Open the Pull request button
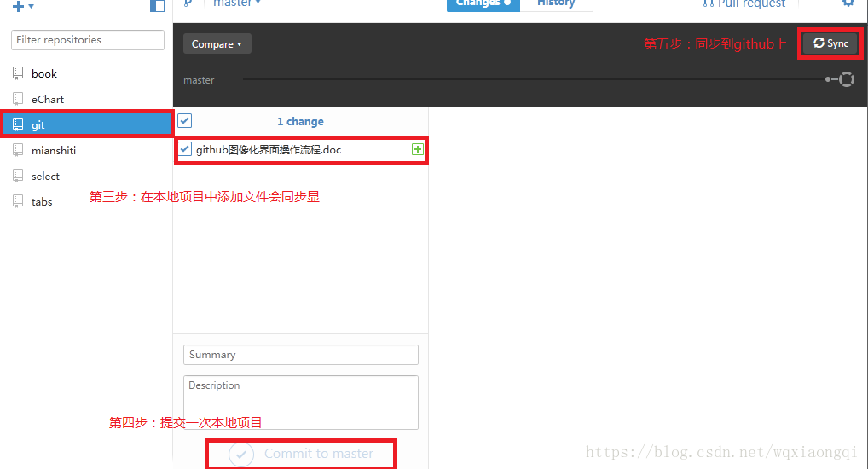868x469 pixels. [x=744, y=4]
